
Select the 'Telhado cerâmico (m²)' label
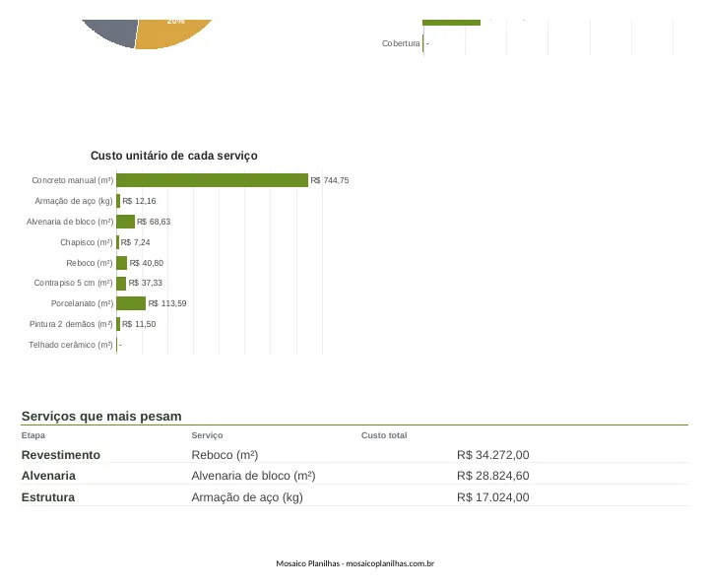pos(71,345)
